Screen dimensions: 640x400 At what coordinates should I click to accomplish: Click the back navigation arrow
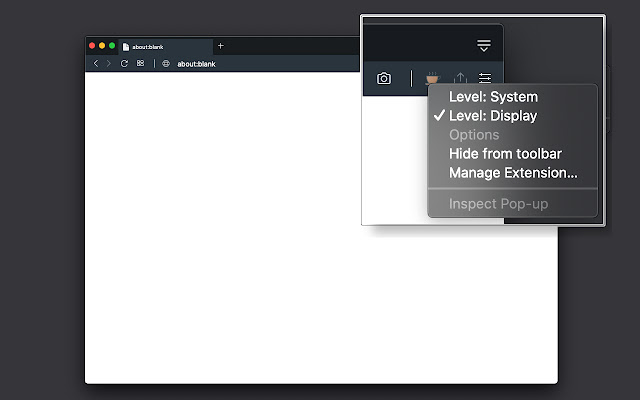point(96,63)
